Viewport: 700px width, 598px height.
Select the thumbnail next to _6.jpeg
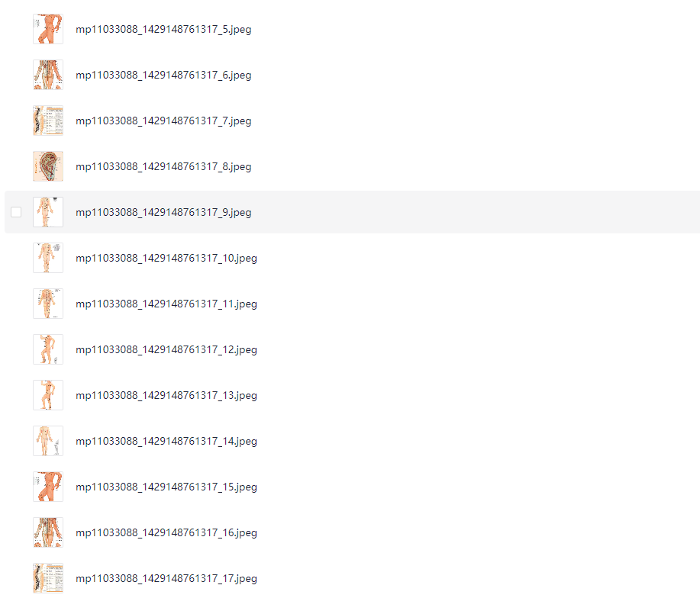(48, 75)
